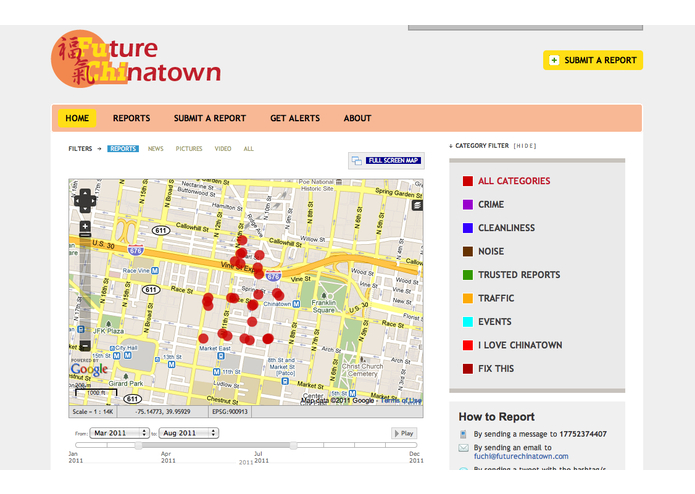This screenshot has width=695, height=494.
Task: Select the All Categories red swatch
Action: (x=468, y=181)
